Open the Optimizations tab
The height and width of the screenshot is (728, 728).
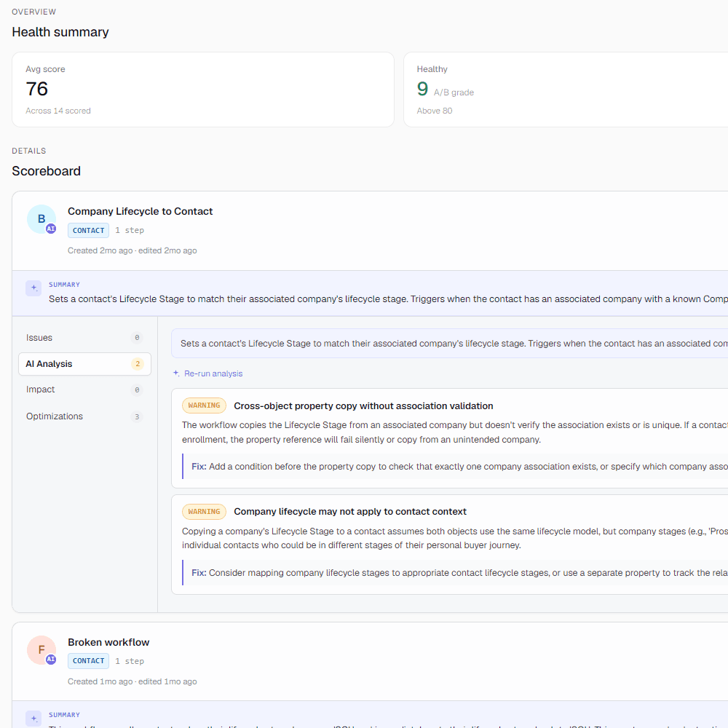pyautogui.click(x=84, y=416)
